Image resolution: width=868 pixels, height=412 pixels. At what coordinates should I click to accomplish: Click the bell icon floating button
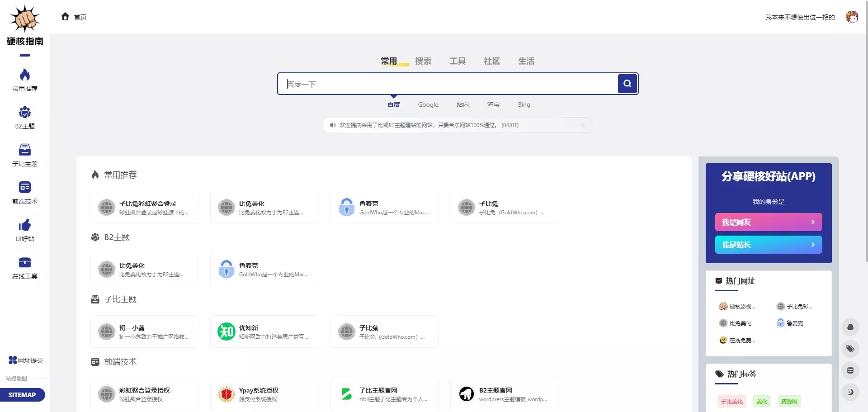[x=850, y=327]
